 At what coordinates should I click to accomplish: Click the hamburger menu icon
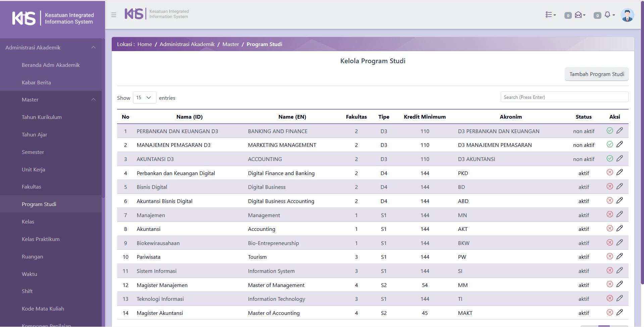114,15
